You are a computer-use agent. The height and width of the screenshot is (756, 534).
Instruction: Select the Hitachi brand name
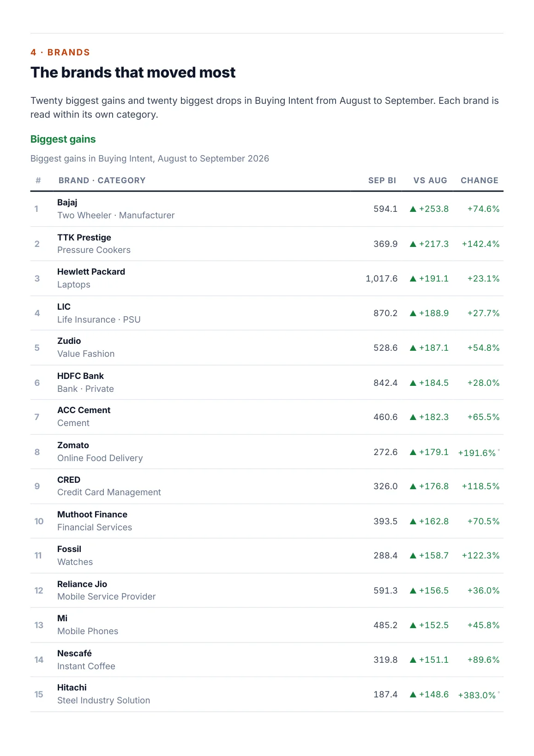(x=72, y=688)
